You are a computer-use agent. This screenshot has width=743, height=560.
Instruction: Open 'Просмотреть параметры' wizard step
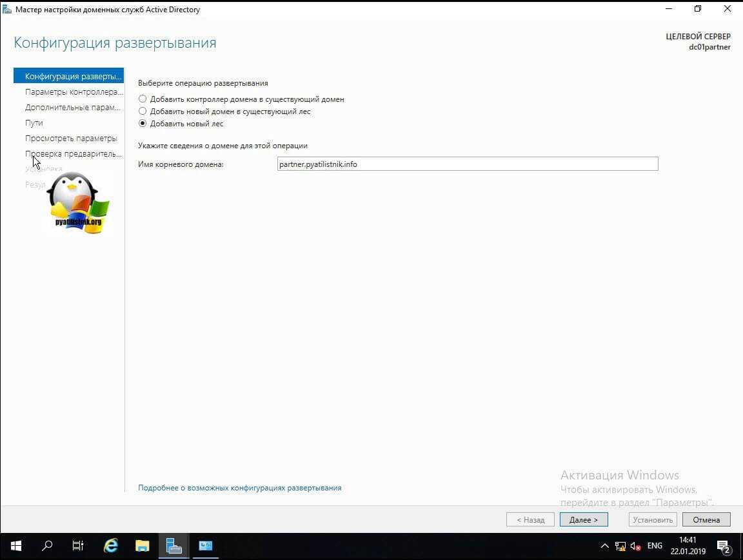coord(71,138)
